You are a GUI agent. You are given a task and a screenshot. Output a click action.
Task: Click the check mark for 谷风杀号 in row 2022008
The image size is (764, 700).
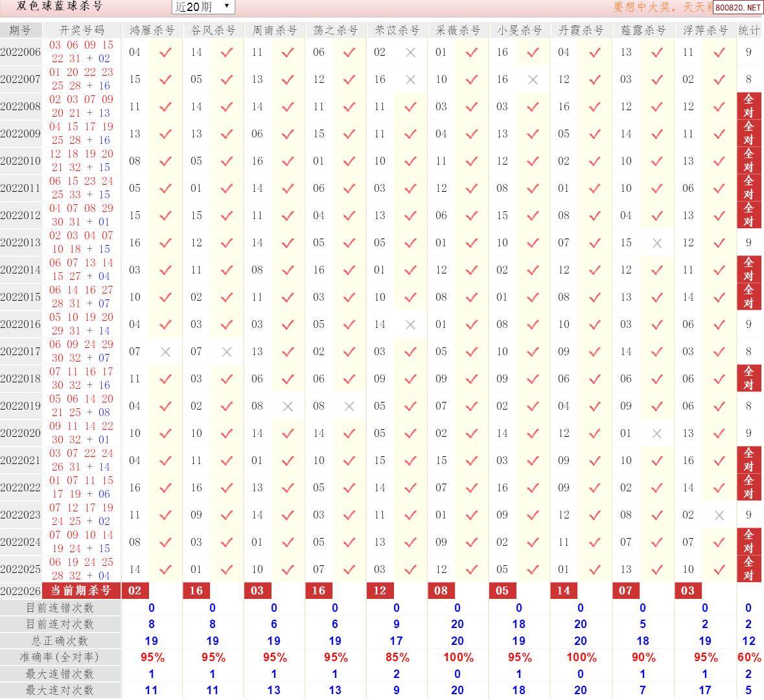tap(227, 107)
